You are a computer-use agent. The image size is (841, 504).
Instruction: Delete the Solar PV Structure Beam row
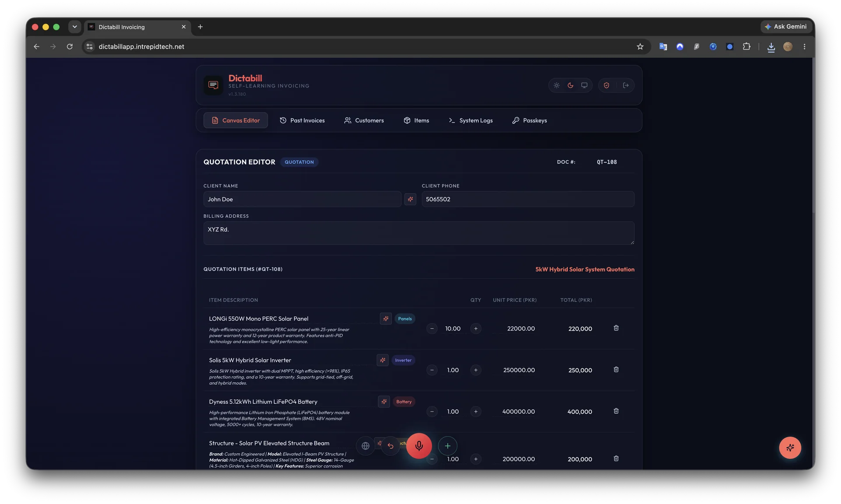[x=616, y=458]
